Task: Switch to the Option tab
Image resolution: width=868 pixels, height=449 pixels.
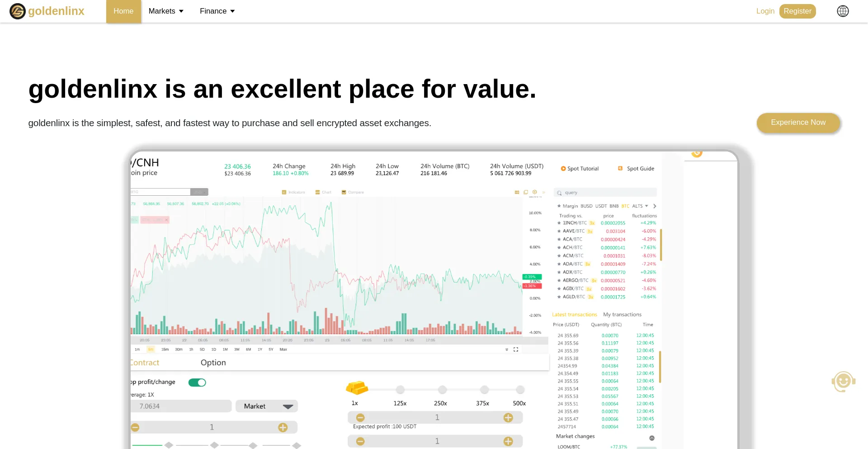Action: [213, 363]
